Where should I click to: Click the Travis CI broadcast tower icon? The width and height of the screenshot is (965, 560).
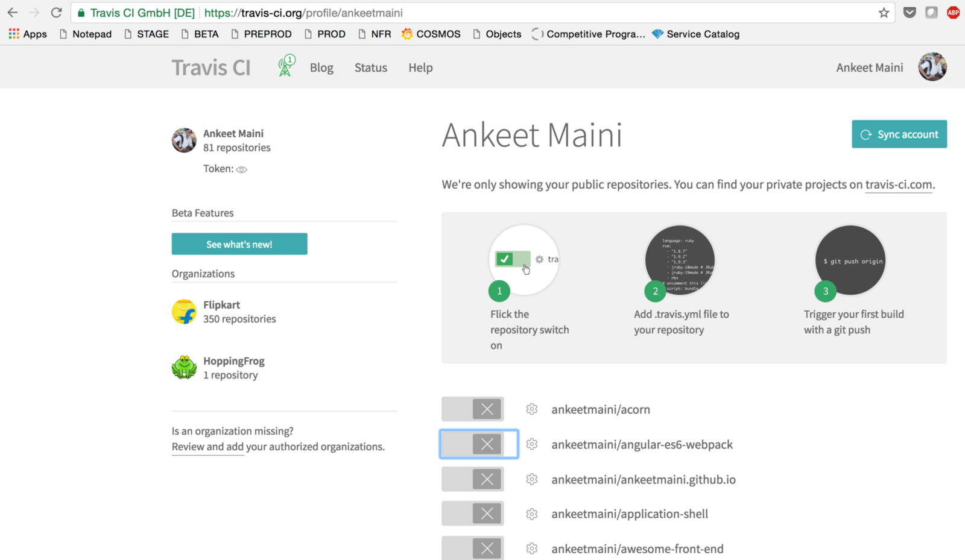[286, 66]
